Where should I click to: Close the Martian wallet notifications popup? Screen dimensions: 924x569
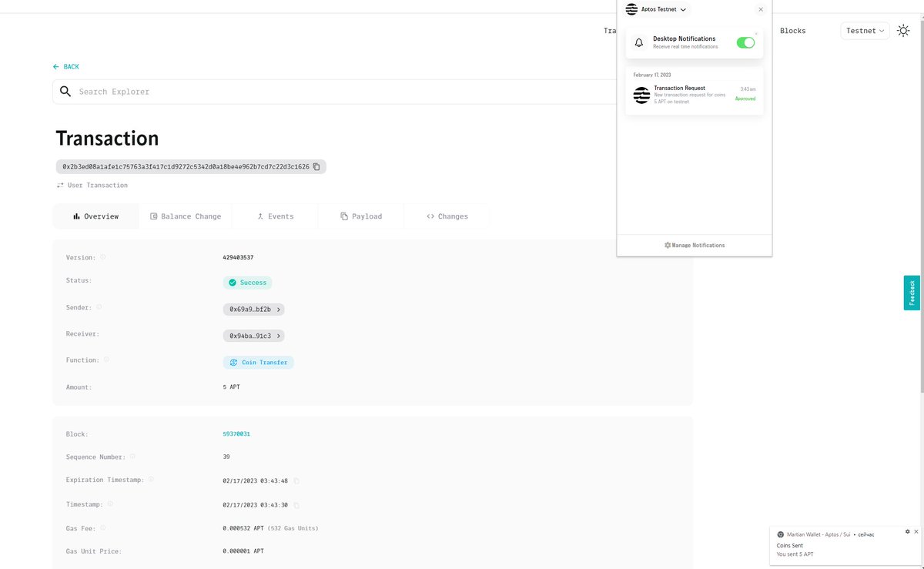(x=761, y=9)
